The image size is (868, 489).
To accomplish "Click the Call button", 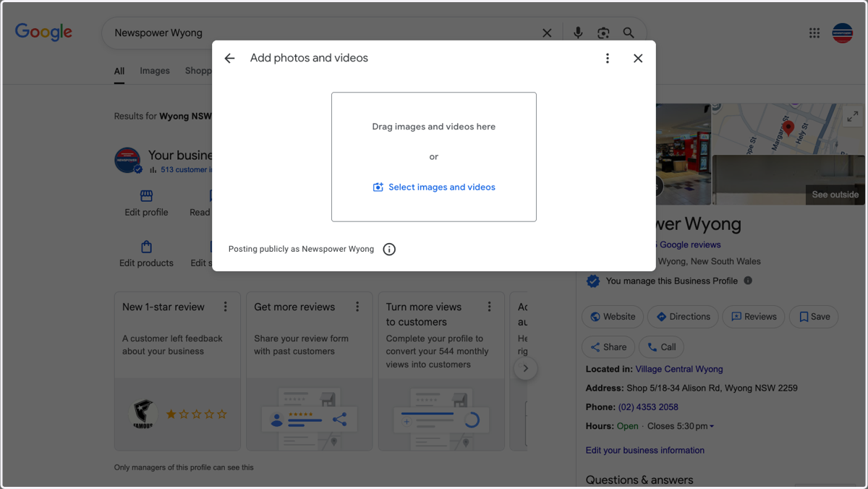I will pos(661,347).
